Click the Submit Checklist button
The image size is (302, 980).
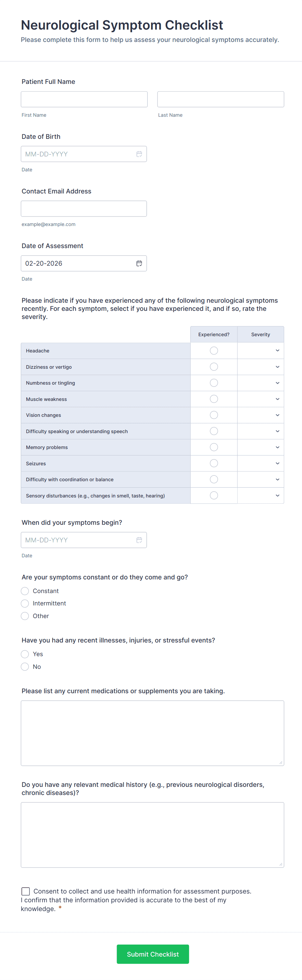(x=153, y=954)
